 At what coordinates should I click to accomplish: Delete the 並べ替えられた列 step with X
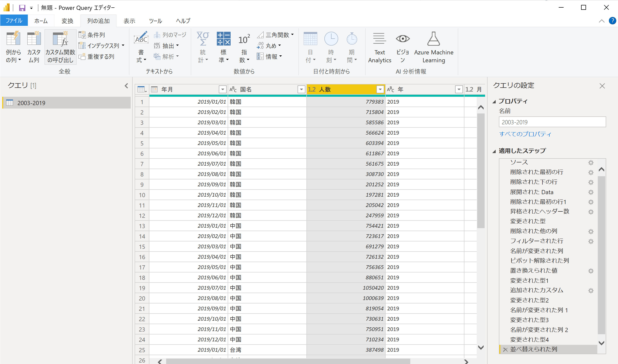pos(505,349)
